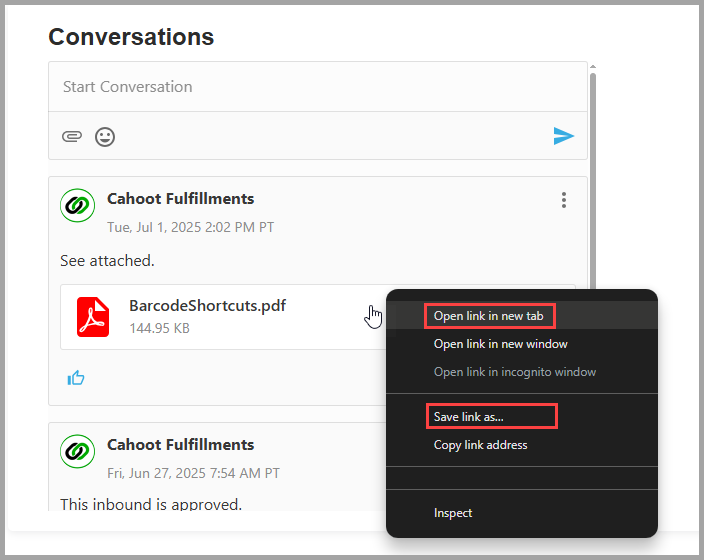The height and width of the screenshot is (560, 704).
Task: Select Open link in incognito window
Action: click(515, 372)
